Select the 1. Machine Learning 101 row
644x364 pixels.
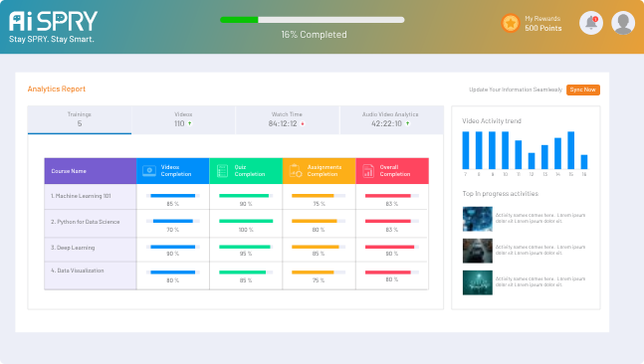[236, 197]
